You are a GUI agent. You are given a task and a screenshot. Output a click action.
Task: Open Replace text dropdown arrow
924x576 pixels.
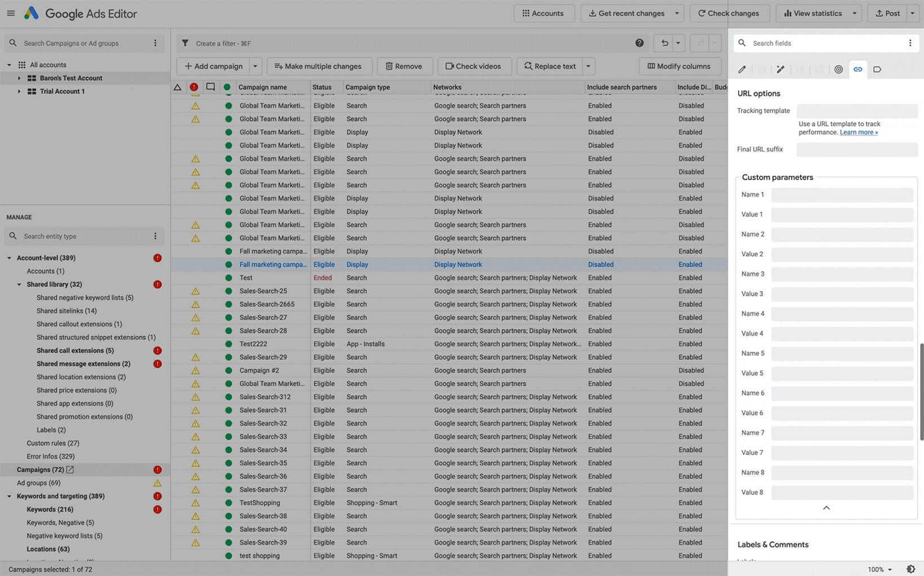coord(588,66)
